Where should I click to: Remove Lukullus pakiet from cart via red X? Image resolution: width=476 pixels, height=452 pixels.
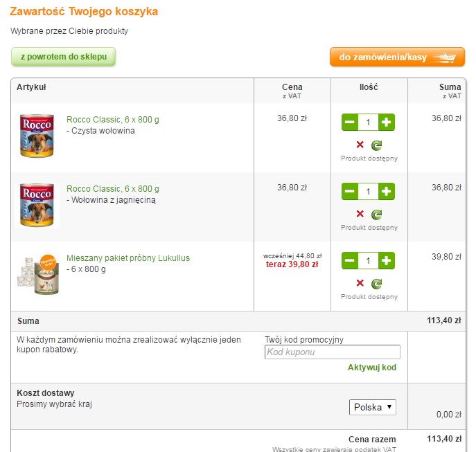(x=360, y=283)
